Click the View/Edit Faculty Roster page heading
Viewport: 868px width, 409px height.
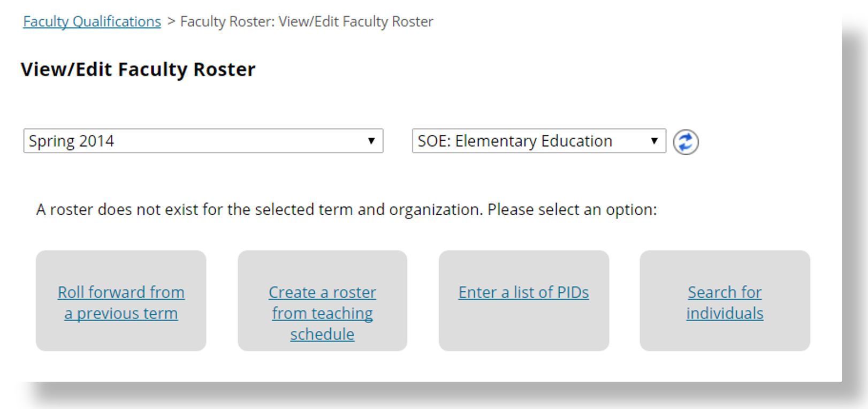tap(138, 70)
